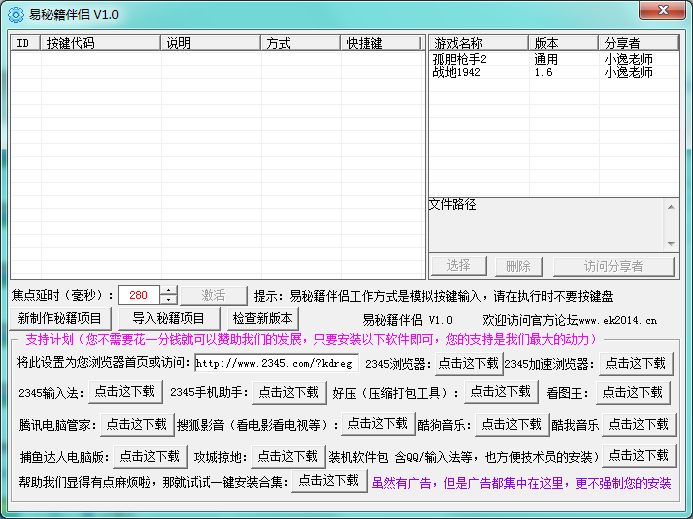Download 2345输入法 via its 点击这下载 button
Image resolution: width=693 pixels, height=519 pixels.
tap(125, 392)
